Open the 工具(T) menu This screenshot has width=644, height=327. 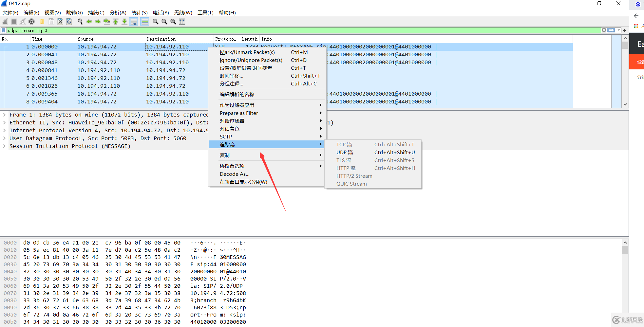[205, 13]
